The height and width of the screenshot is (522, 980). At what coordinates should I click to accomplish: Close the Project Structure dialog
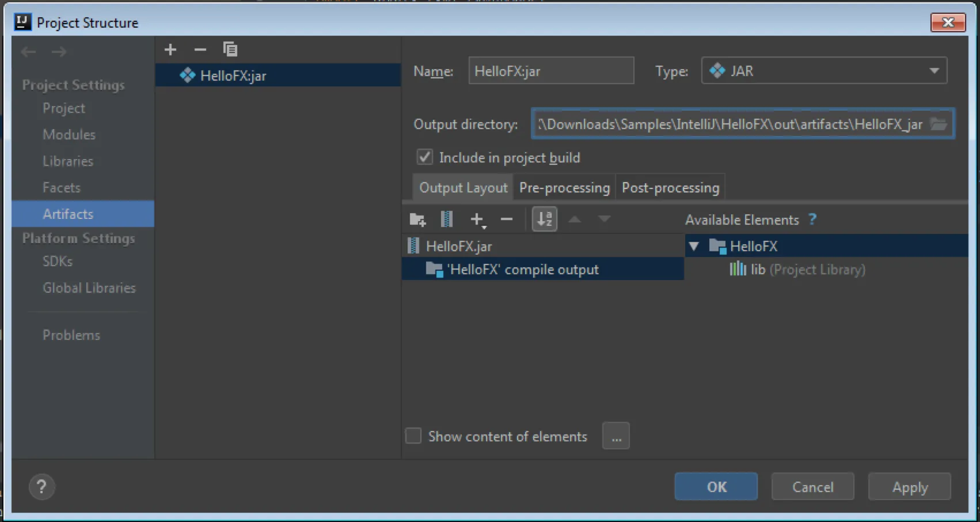948,22
